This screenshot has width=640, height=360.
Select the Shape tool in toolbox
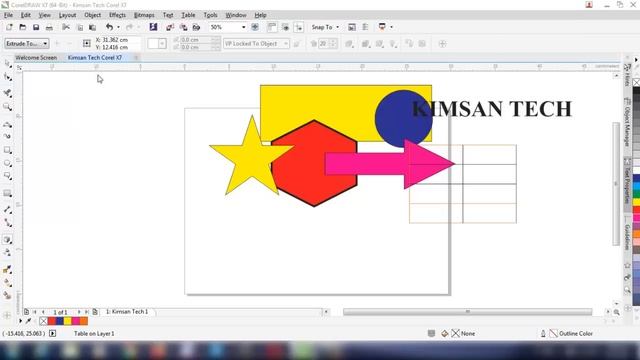[x=7, y=78]
